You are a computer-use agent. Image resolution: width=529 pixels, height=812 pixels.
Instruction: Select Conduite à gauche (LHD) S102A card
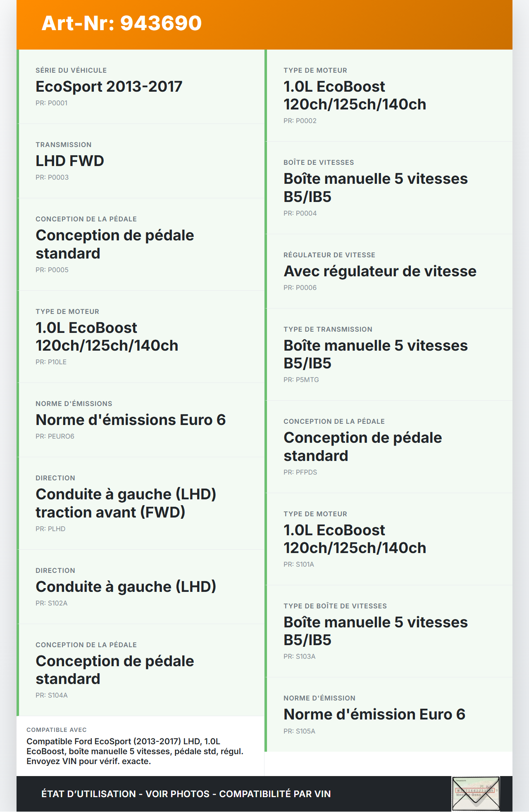point(141,587)
